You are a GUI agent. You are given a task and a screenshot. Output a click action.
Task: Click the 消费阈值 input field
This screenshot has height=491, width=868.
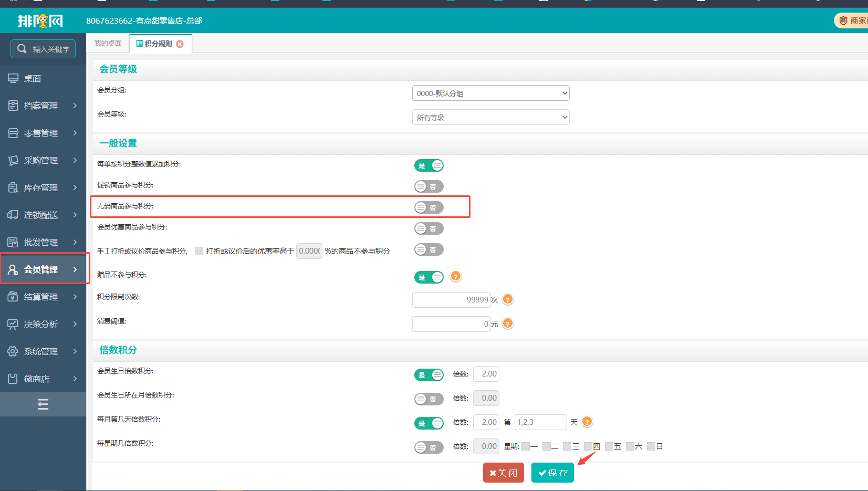452,323
